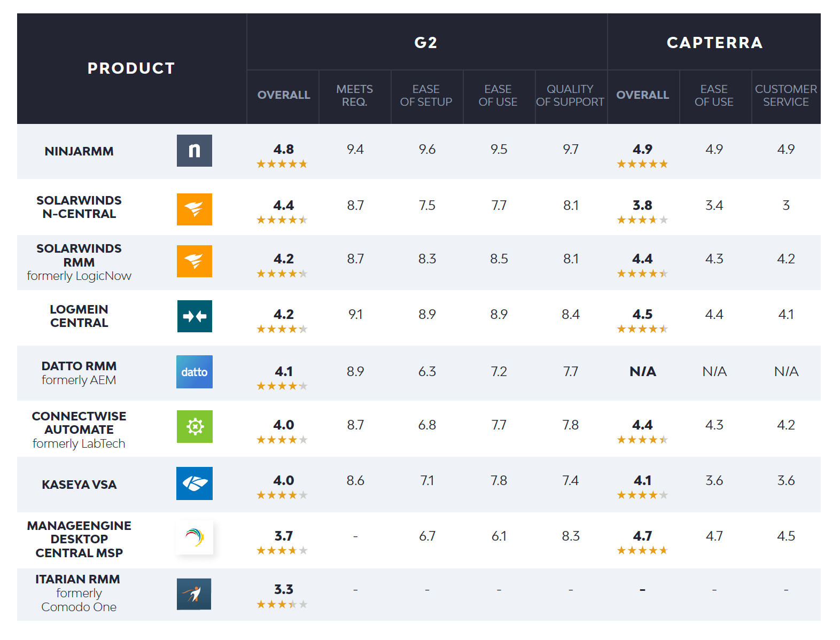840x640 pixels.
Task: Select the Capterra Overall column header
Action: [642, 95]
